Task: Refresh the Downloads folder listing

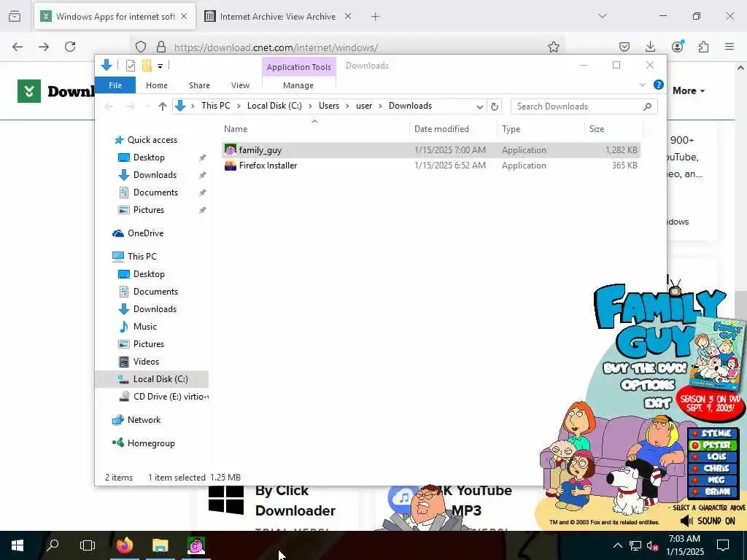Action: click(495, 106)
